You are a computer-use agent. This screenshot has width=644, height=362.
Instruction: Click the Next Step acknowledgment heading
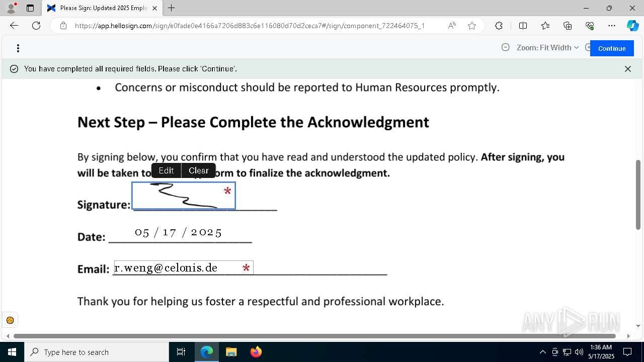coord(253,122)
